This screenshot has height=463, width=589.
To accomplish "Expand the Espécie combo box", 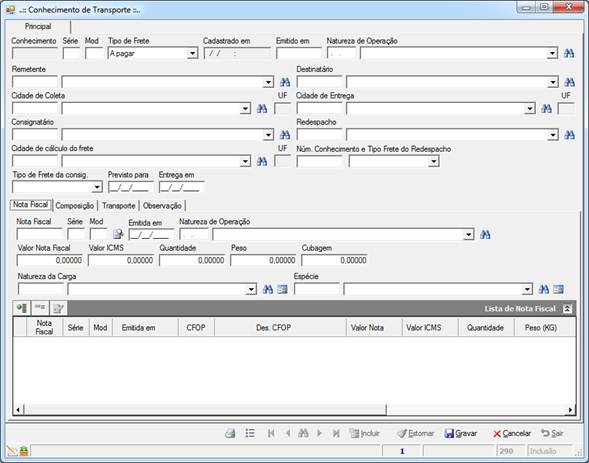I will pos(527,289).
